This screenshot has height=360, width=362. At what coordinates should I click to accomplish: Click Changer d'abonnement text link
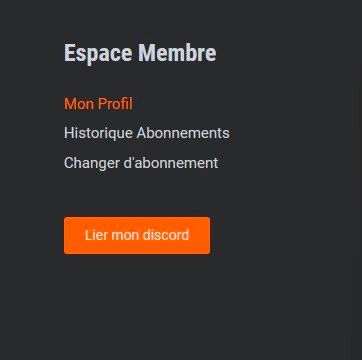click(141, 163)
